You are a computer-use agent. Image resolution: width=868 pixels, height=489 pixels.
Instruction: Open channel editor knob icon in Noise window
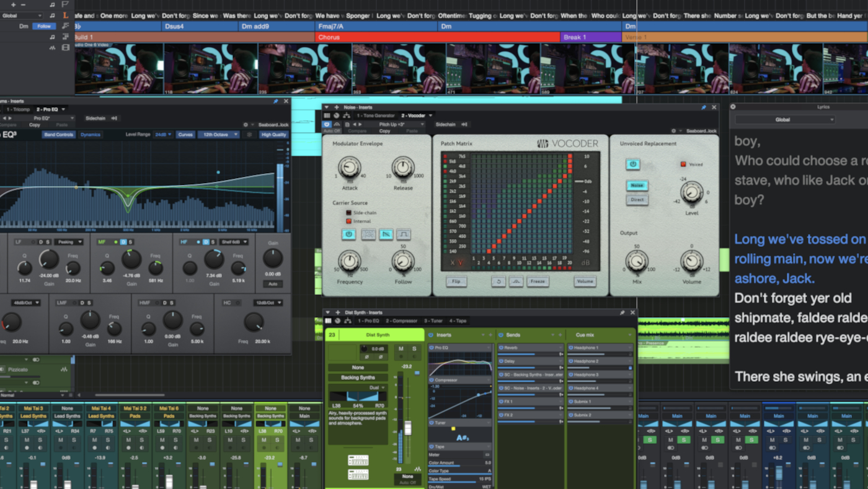337,115
